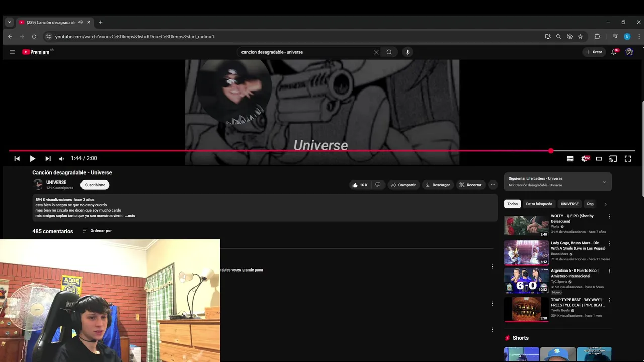
Task: Open the YouTube hamburger guide menu
Action: pyautogui.click(x=12, y=52)
